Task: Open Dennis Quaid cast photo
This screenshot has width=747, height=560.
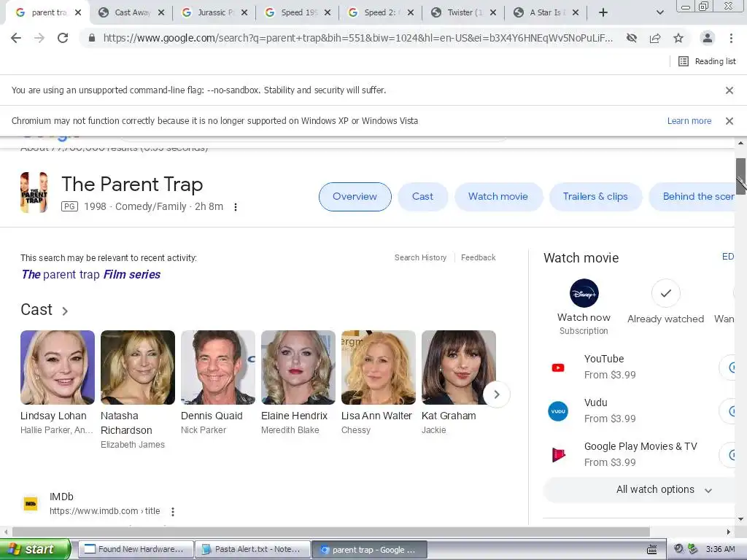Action: click(x=217, y=367)
